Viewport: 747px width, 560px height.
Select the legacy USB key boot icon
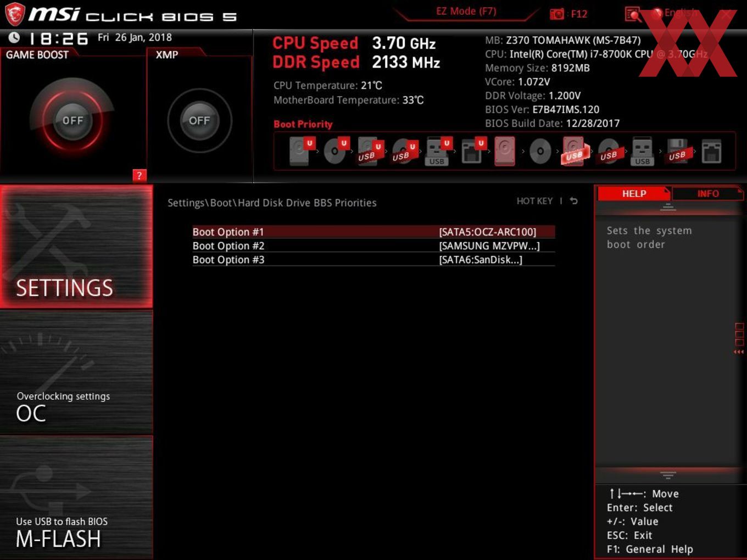click(x=643, y=151)
